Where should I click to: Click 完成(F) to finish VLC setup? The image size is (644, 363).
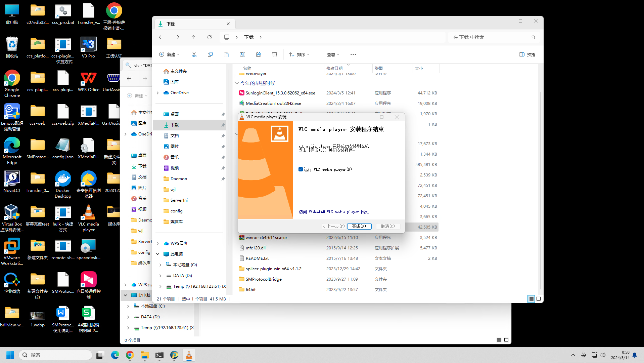coord(359,226)
